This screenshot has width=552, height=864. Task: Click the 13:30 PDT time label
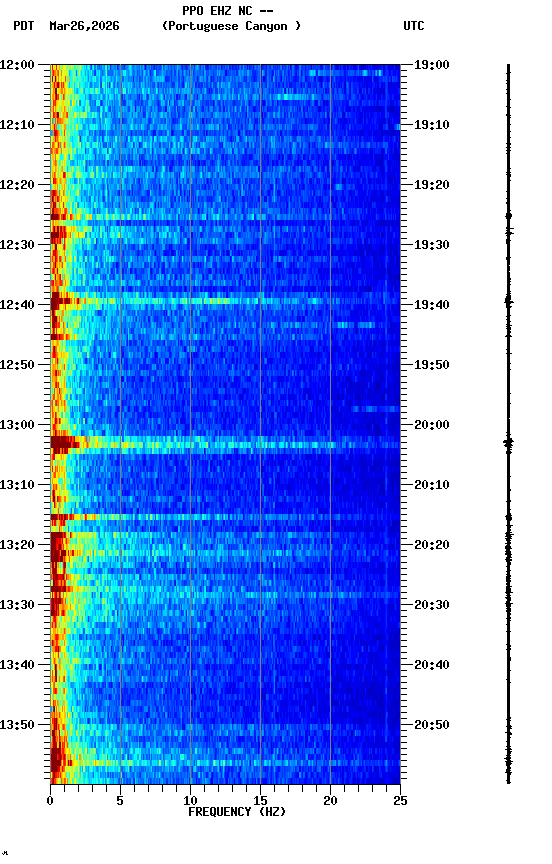coord(17,605)
